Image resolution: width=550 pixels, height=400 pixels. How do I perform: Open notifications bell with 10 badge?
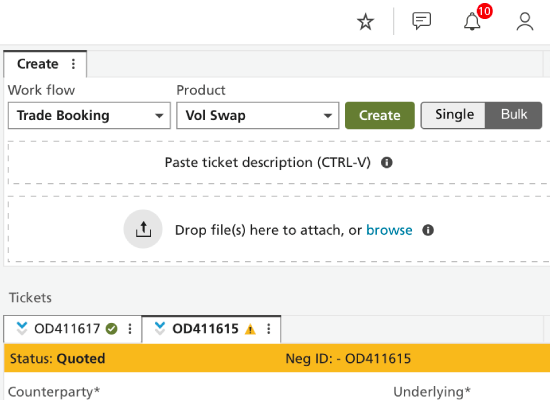pos(472,21)
